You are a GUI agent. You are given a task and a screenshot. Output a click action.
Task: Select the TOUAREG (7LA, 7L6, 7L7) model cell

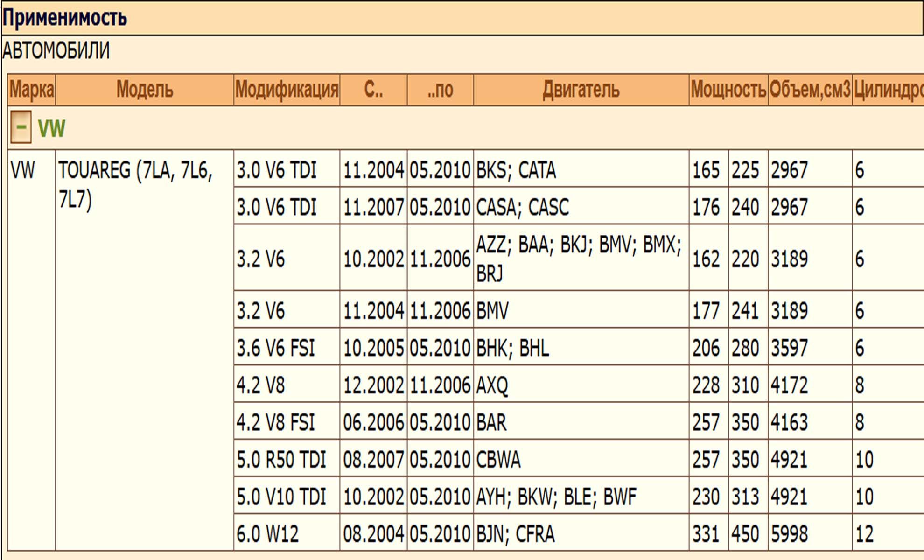coord(145,350)
